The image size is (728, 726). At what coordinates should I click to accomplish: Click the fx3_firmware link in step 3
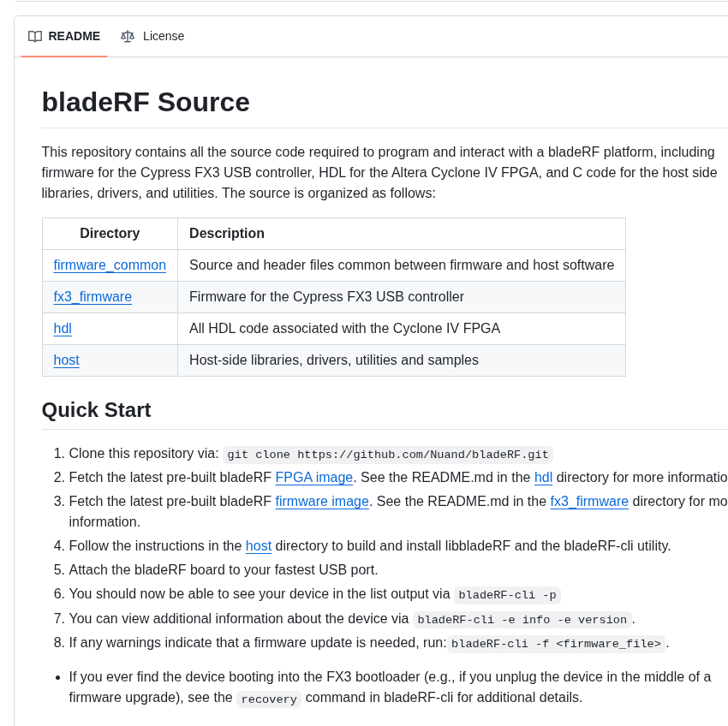point(589,502)
